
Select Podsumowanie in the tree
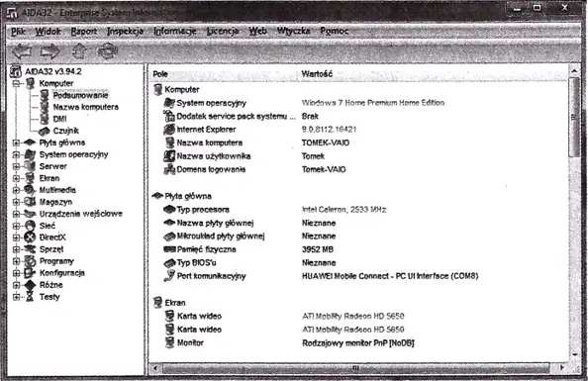(x=80, y=95)
